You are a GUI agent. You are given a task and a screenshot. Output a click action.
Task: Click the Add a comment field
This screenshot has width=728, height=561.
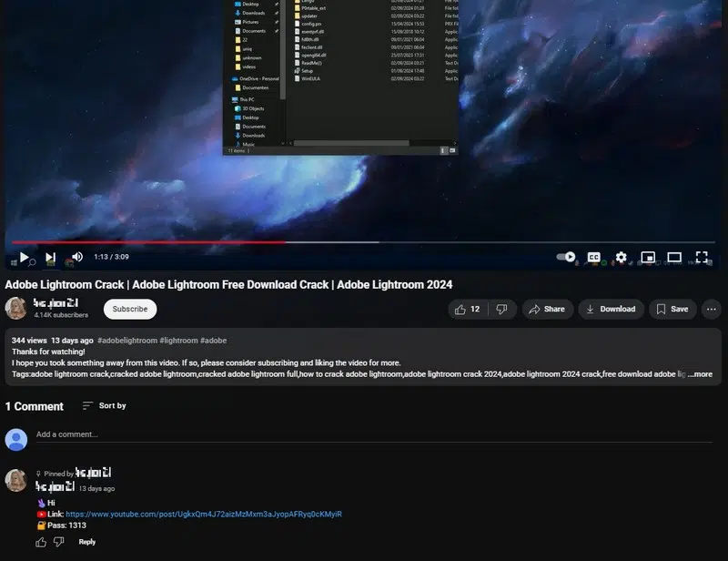pos(182,434)
